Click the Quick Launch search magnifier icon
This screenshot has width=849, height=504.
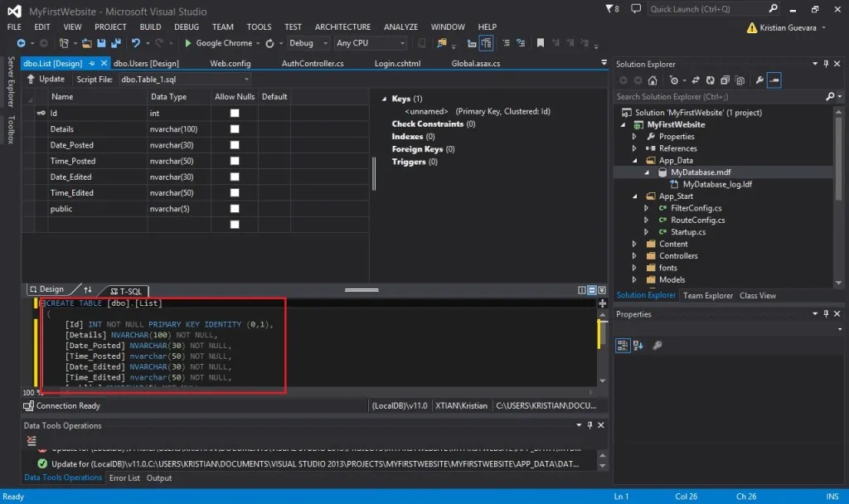point(774,8)
